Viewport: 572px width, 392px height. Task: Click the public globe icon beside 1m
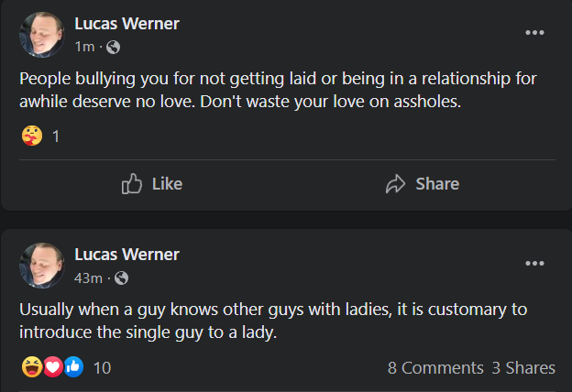tap(113, 47)
